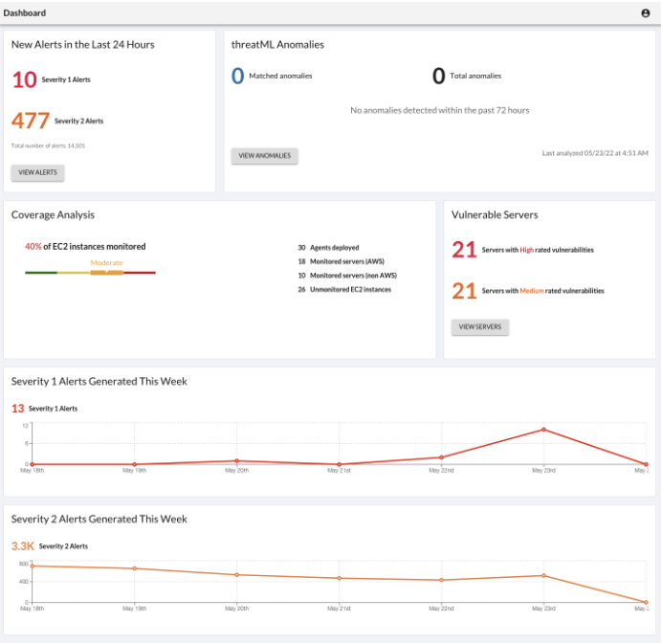Click 40% of EC2 instances monitored
The height and width of the screenshot is (644, 662).
85,246
